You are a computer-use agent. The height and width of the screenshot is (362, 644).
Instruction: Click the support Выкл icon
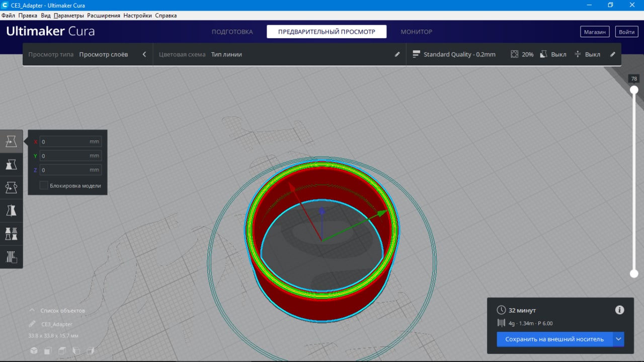[x=544, y=54]
